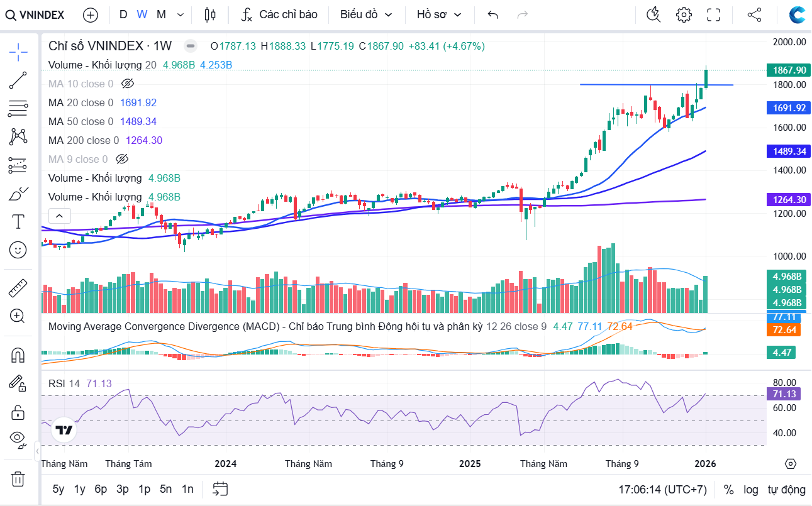This screenshot has height=506, width=812.
Task: Expand the time interval dropdown arrow
Action: (x=181, y=14)
